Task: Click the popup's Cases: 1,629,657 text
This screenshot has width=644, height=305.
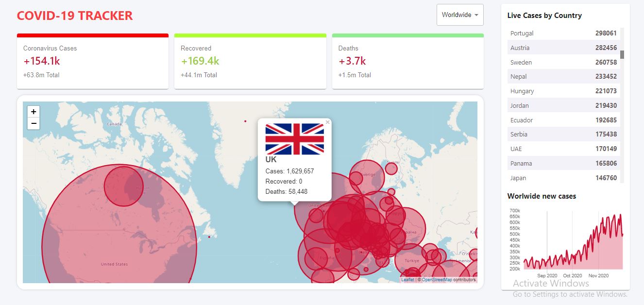Action: [x=289, y=171]
